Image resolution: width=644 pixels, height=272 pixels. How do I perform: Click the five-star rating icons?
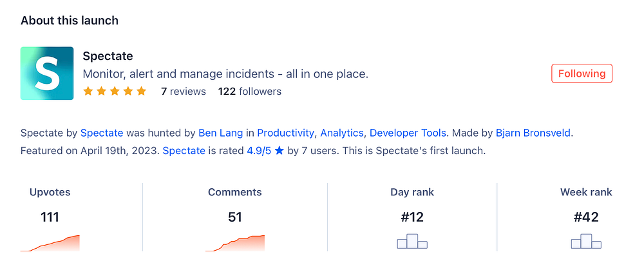coord(115,92)
